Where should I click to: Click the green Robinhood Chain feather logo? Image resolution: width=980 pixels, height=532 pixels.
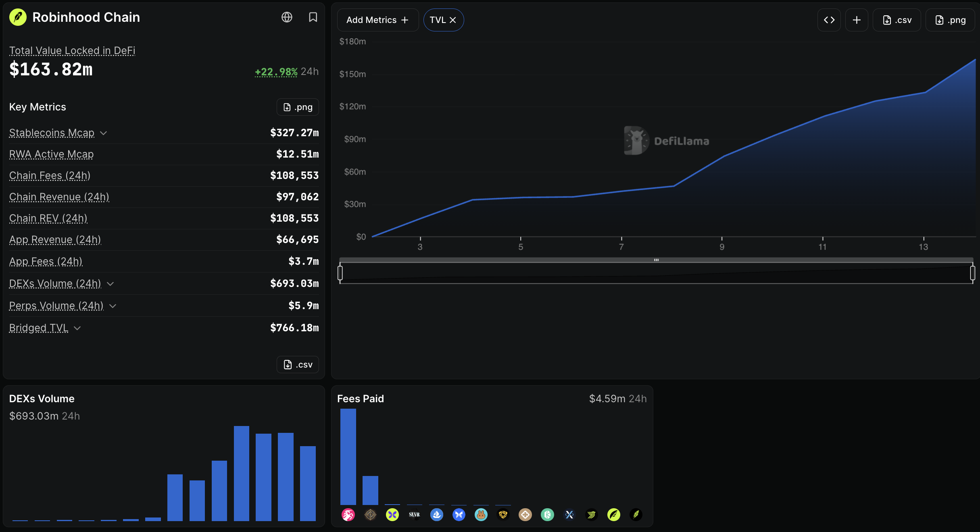click(x=18, y=17)
